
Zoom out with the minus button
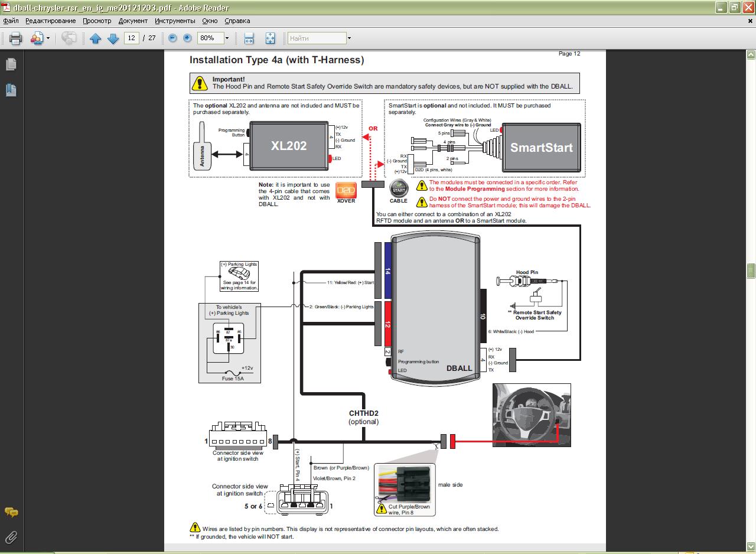(x=172, y=38)
